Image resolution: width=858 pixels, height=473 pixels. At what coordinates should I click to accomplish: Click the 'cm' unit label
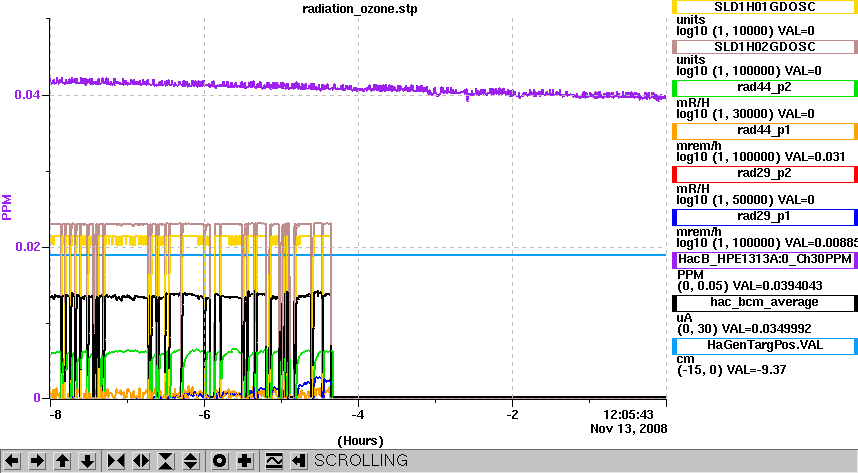[685, 360]
